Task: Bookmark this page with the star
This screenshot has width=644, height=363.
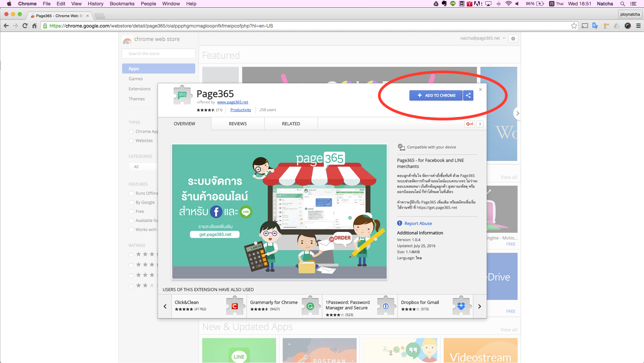Action: 574,26
